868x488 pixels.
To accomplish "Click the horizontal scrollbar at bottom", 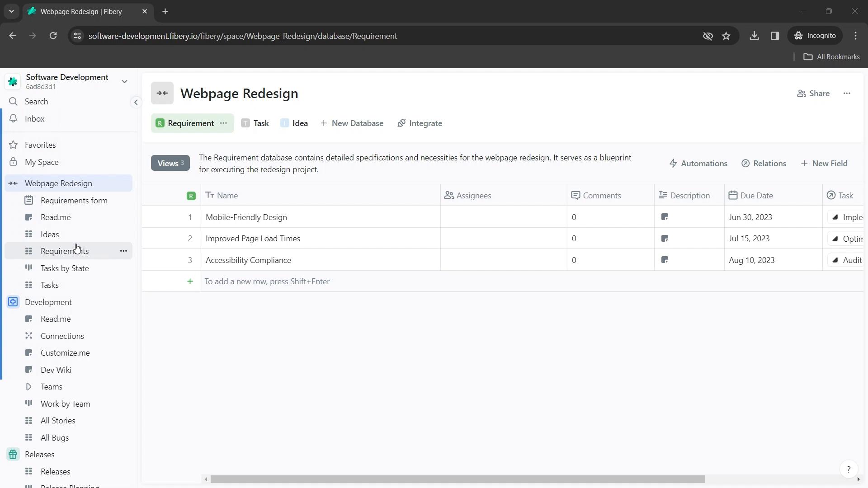I will (456, 479).
